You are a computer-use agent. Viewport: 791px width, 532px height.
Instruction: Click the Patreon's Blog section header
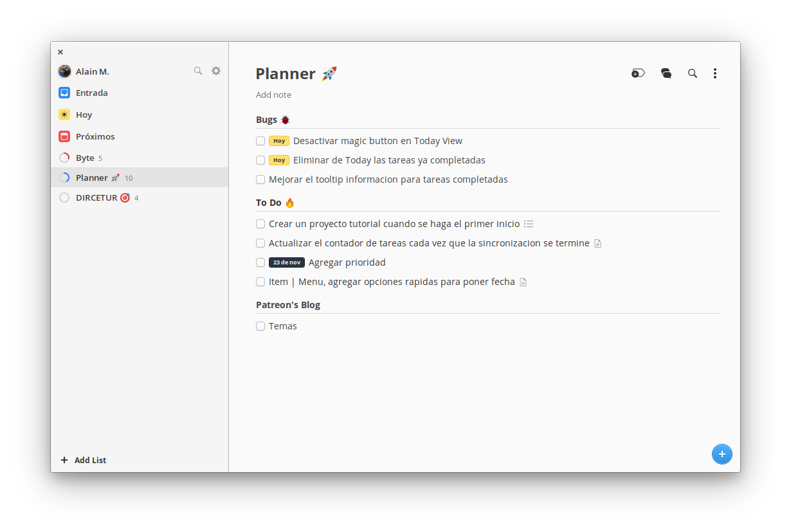pos(288,305)
